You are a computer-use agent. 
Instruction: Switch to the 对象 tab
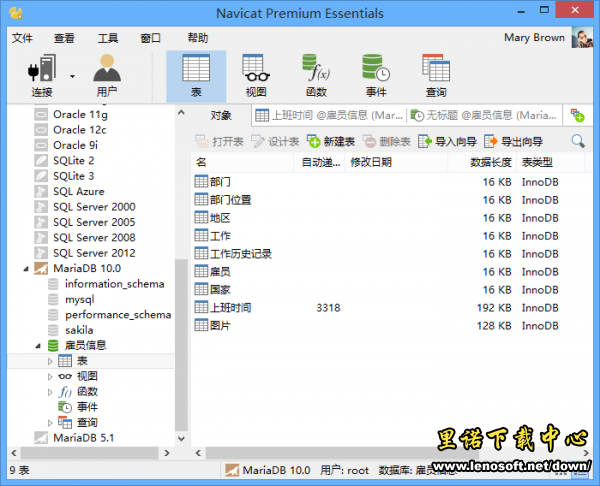pyautogui.click(x=221, y=115)
